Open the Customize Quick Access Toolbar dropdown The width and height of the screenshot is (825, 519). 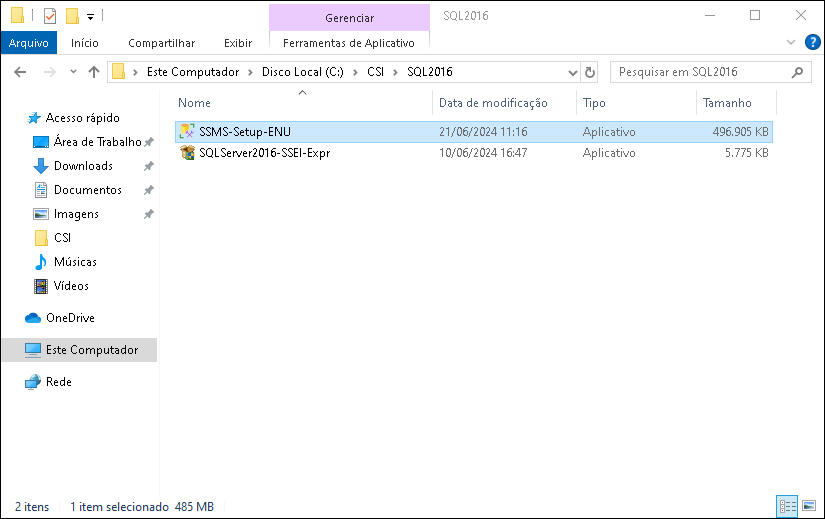coord(90,17)
